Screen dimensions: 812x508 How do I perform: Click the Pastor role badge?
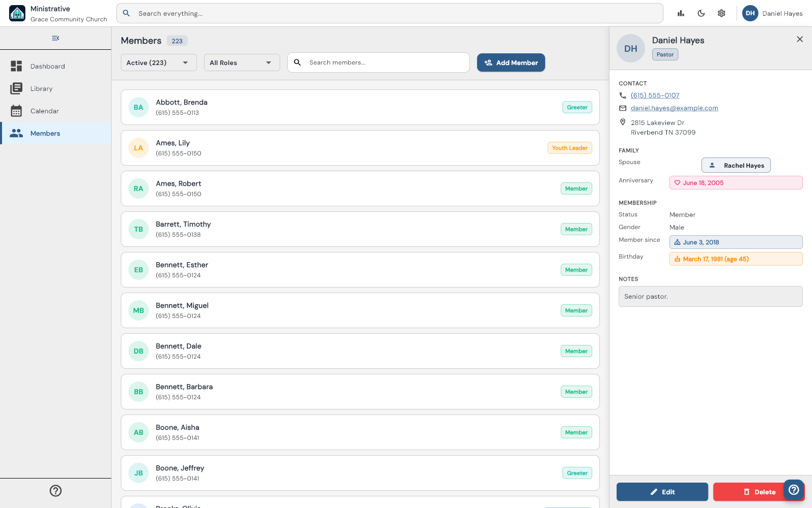(x=665, y=54)
